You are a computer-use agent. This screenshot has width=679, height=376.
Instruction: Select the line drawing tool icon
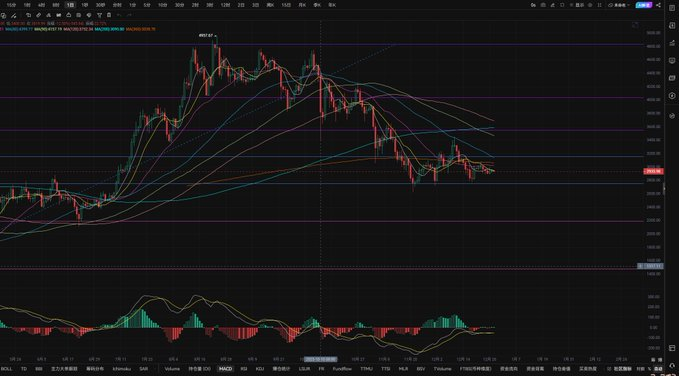click(x=13, y=15)
